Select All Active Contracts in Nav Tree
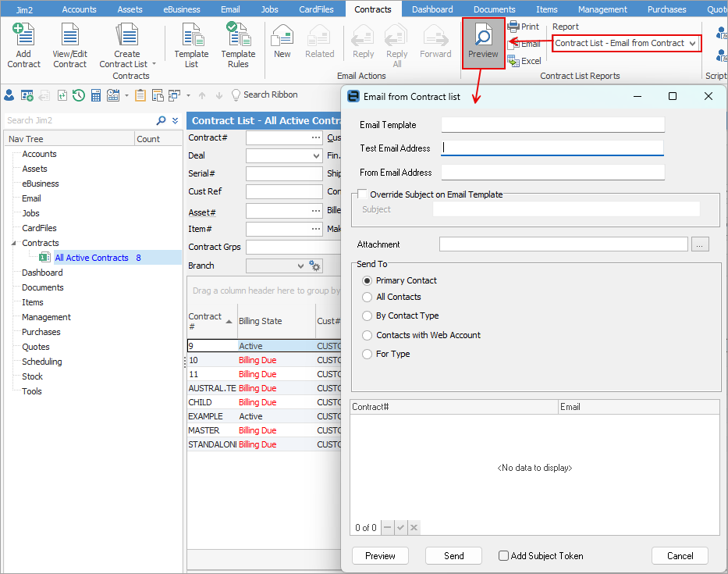The width and height of the screenshot is (728, 574). click(x=91, y=258)
